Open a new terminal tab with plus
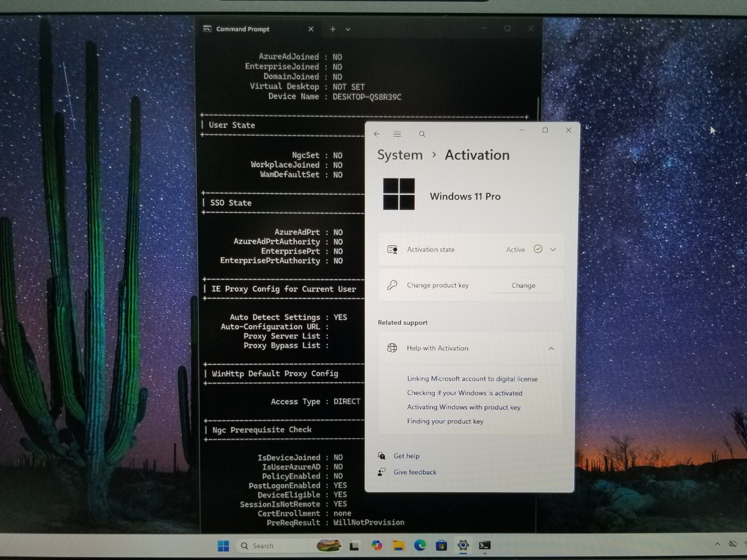This screenshot has height=560, width=747. pyautogui.click(x=333, y=29)
